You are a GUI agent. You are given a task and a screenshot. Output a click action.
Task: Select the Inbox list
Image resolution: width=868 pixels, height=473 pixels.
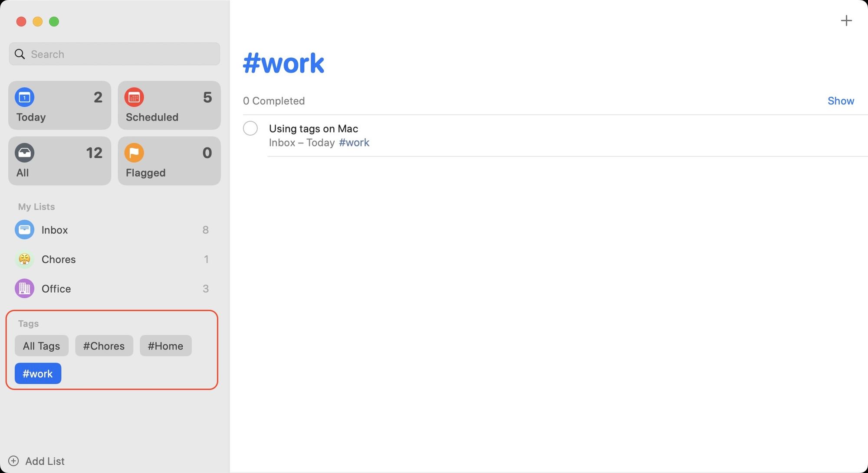point(55,230)
